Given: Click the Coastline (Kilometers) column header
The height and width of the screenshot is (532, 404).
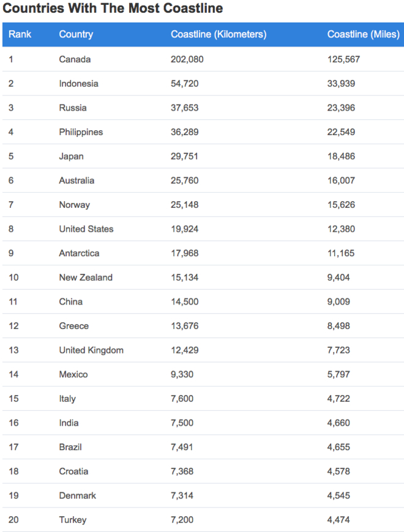Looking at the screenshot, I should [x=219, y=34].
